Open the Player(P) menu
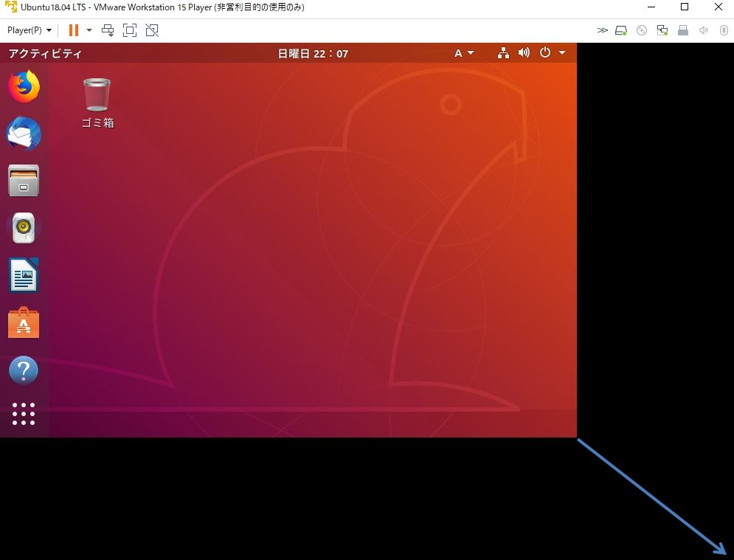This screenshot has height=560, width=734. pos(29,30)
